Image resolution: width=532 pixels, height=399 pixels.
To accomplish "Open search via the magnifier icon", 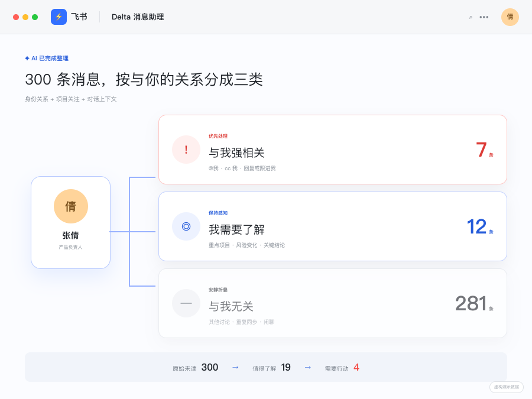I will (471, 17).
